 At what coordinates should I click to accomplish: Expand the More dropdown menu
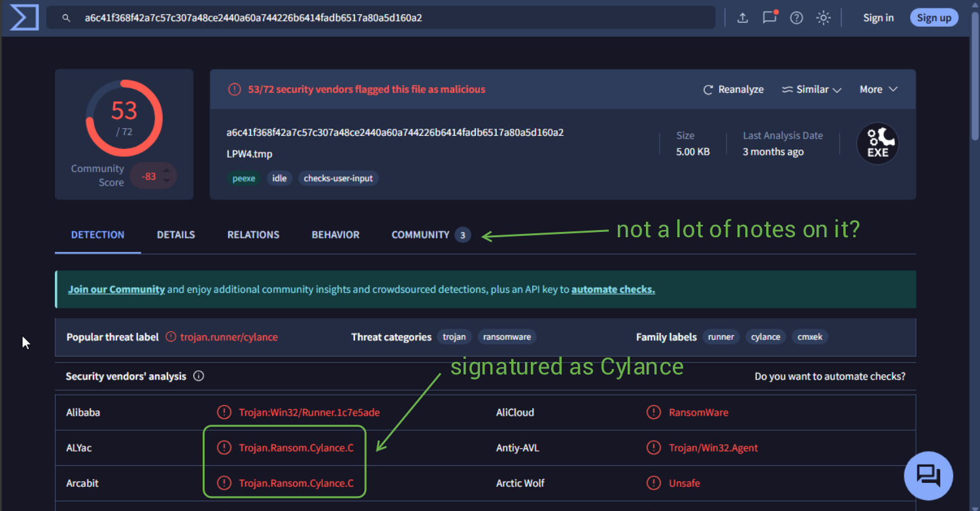click(x=878, y=90)
